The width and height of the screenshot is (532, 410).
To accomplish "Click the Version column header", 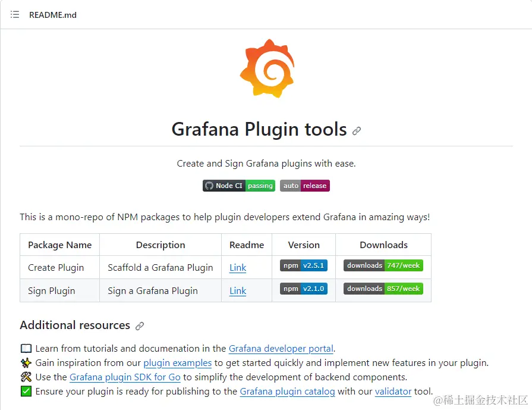I will click(x=304, y=245).
